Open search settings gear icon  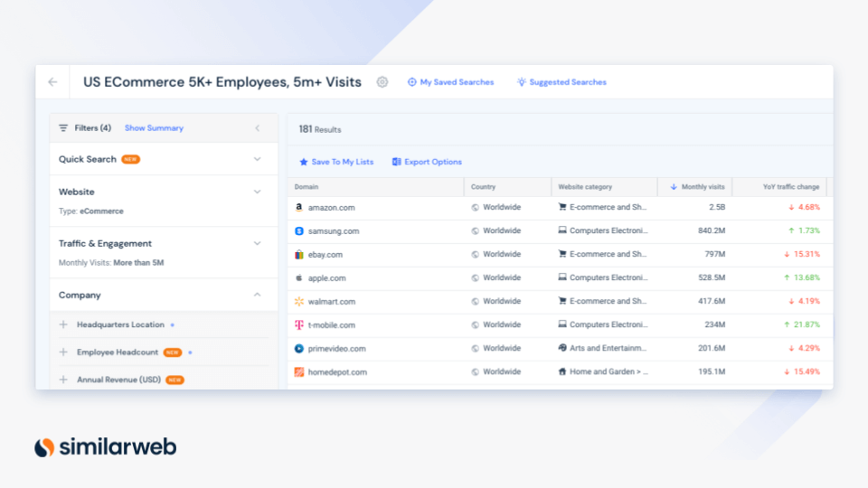tap(382, 82)
